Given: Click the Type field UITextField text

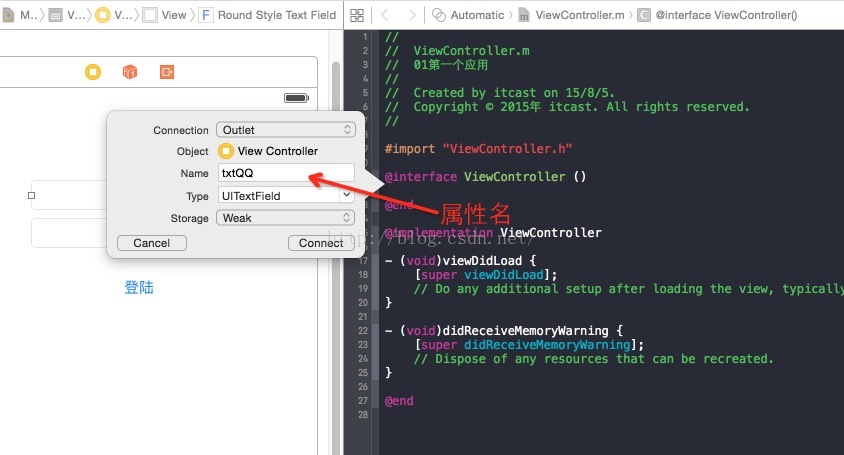Looking at the screenshot, I should (251, 196).
